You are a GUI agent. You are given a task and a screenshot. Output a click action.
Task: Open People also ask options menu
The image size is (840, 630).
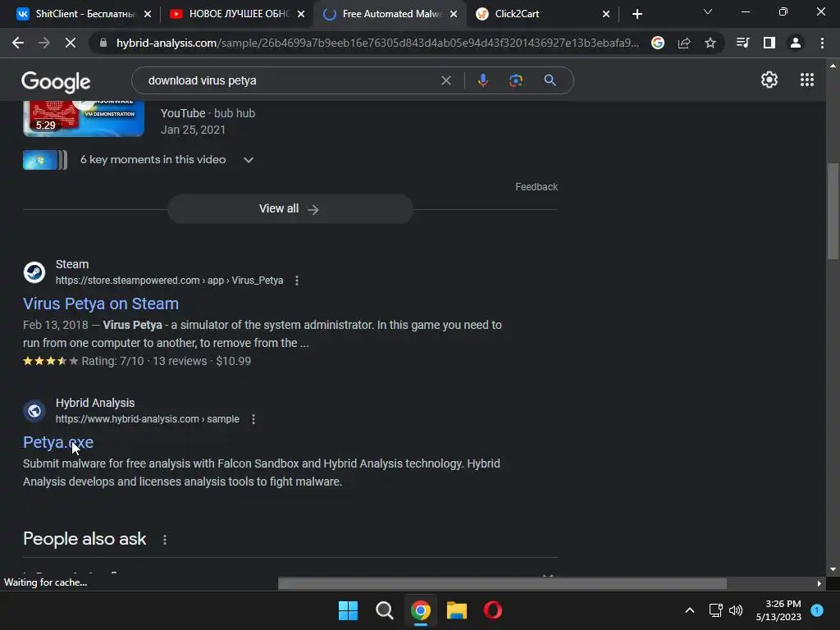164,540
